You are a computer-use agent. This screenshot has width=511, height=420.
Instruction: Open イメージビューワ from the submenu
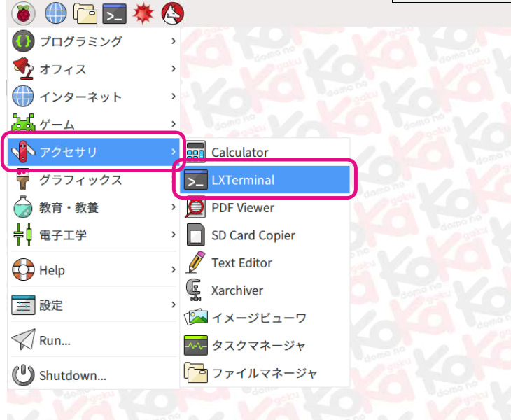click(x=265, y=318)
